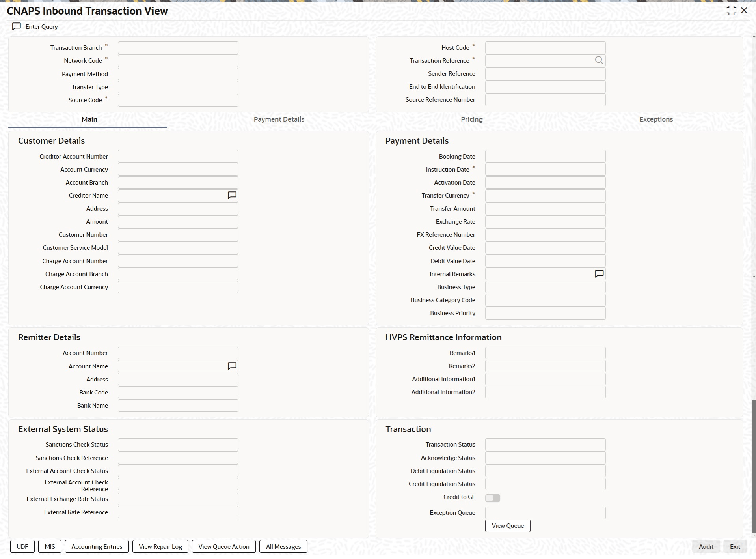Toggle the Credit to GL switch
756x559 pixels.
click(493, 498)
